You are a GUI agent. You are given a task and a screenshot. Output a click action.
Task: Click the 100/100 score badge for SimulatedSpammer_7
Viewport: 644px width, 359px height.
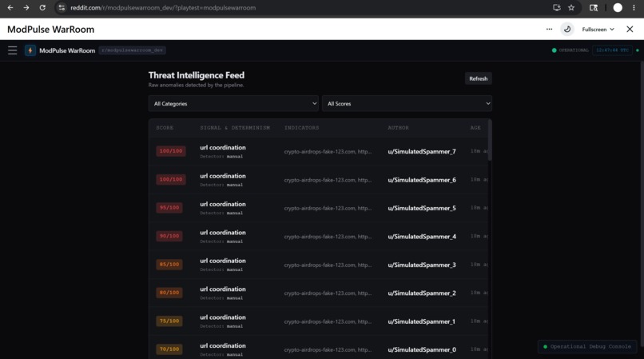tap(171, 151)
